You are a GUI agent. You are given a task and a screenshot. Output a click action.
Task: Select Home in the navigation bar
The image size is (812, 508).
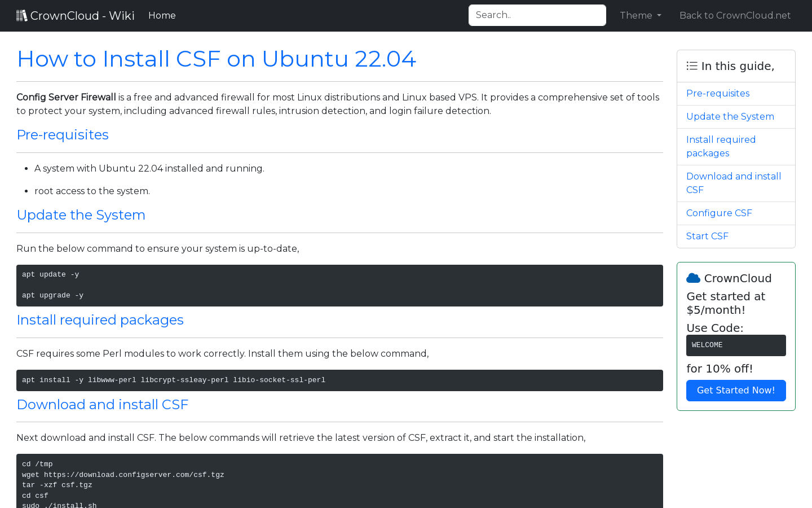[162, 15]
